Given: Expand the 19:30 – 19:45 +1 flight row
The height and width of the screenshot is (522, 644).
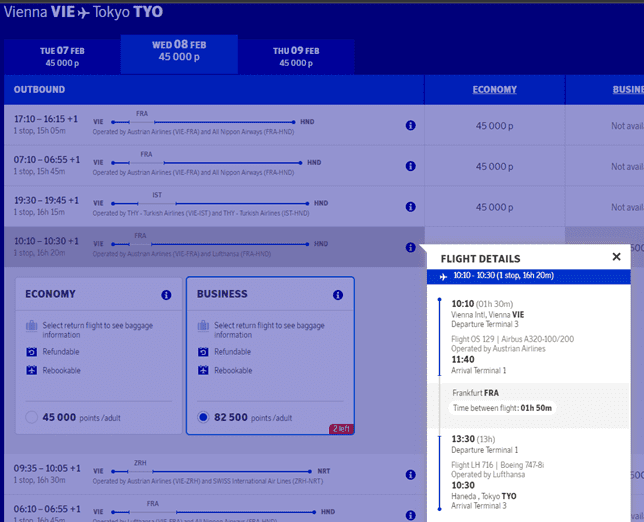Looking at the screenshot, I should (x=214, y=207).
